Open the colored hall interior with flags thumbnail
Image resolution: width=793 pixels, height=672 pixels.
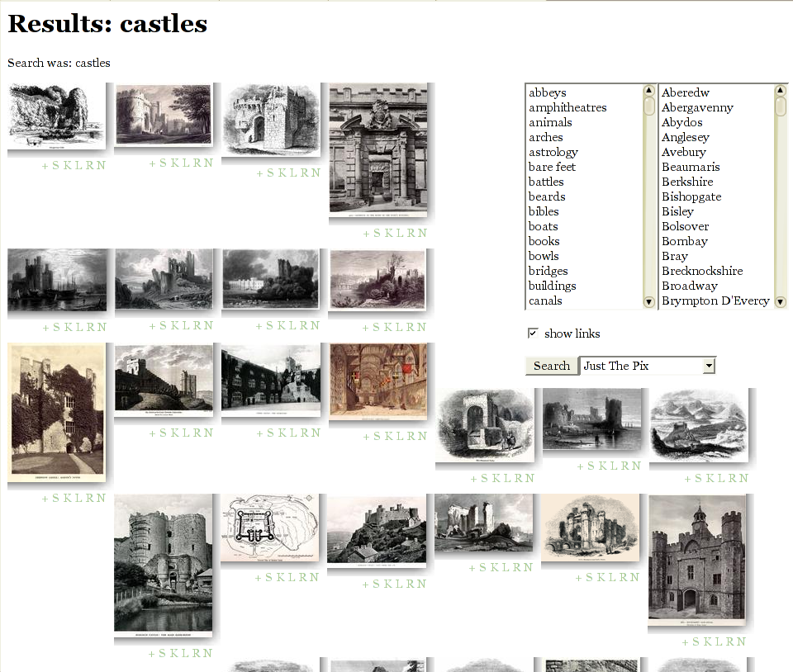(378, 381)
